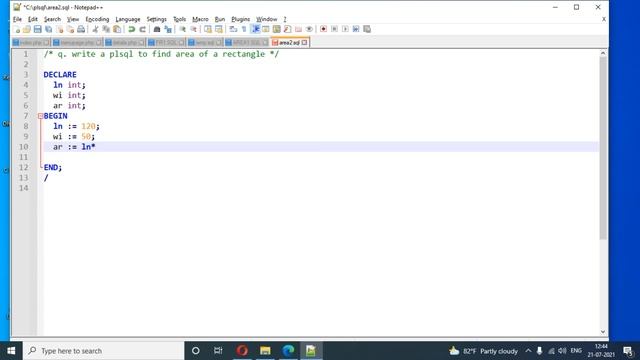The height and width of the screenshot is (360, 640).
Task: Collapse the BEGIN block fold marker
Action: coord(40,116)
